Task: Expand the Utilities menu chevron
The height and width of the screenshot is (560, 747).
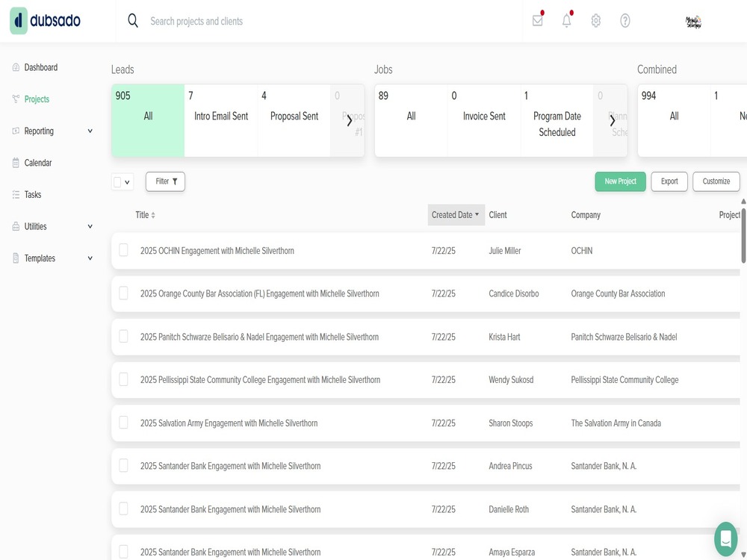Action: pyautogui.click(x=90, y=227)
